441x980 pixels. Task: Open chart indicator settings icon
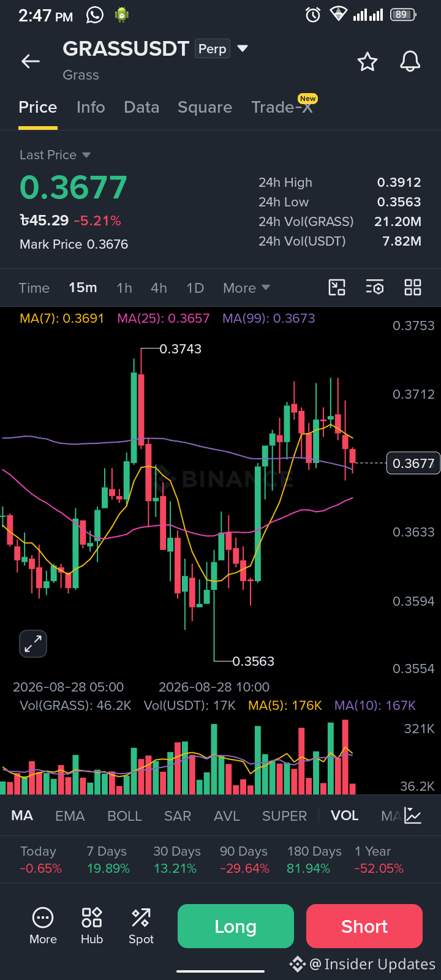(x=375, y=287)
